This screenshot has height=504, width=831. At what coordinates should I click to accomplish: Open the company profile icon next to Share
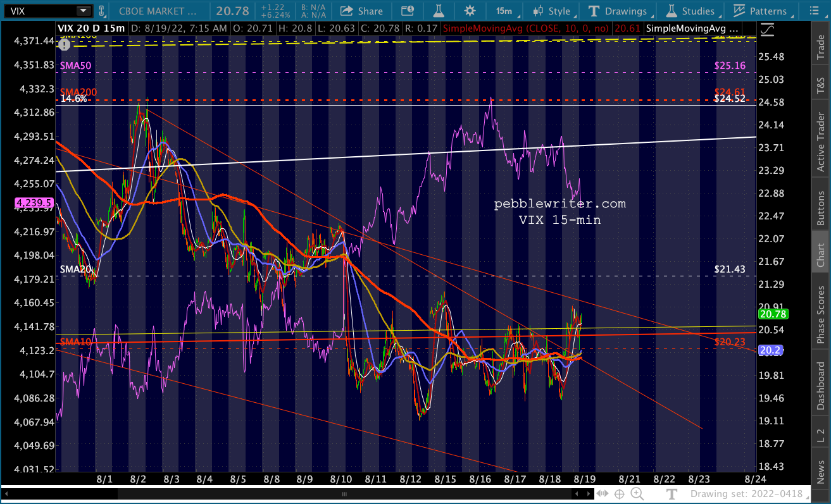tap(408, 11)
